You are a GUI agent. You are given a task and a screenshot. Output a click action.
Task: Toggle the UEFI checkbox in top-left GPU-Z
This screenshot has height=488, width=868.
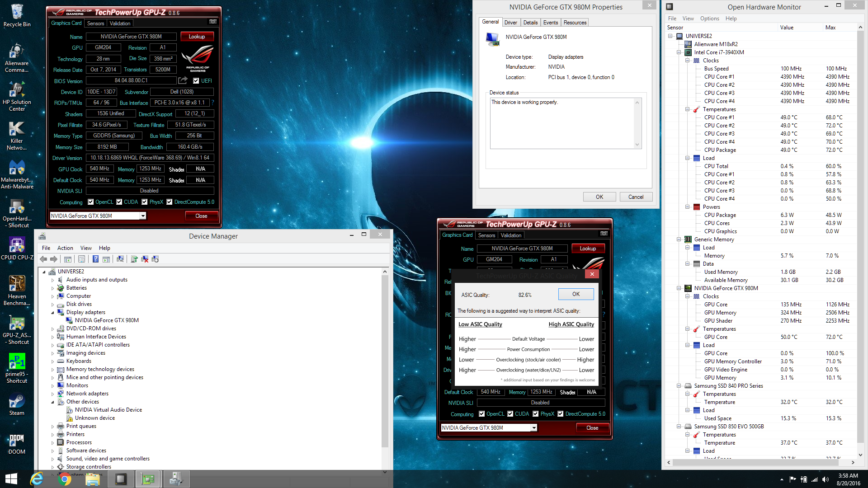tap(196, 81)
